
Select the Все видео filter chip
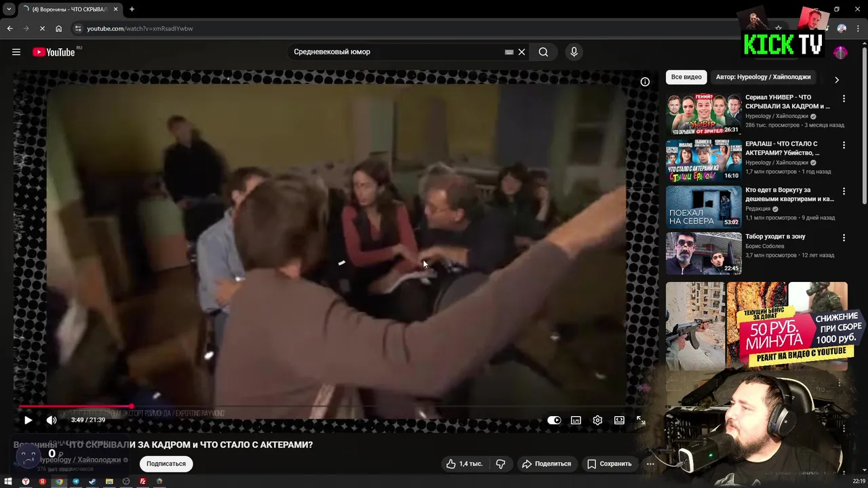(x=686, y=77)
